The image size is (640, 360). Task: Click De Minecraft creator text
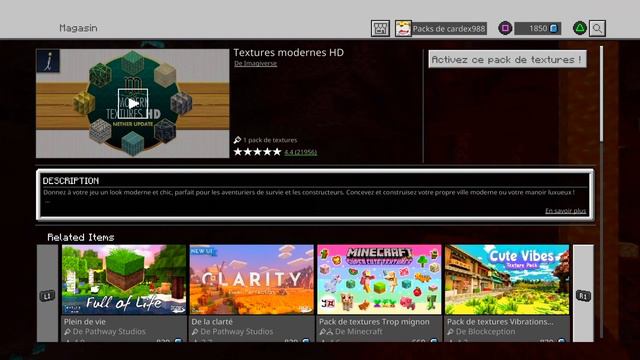coord(359,331)
